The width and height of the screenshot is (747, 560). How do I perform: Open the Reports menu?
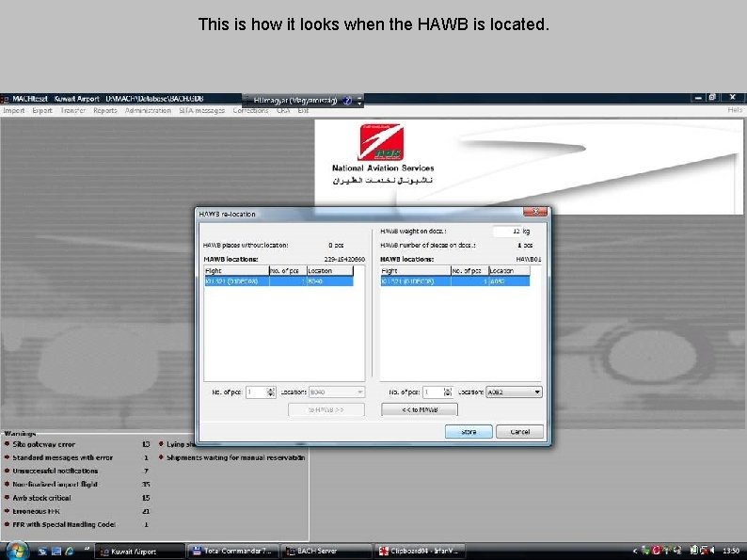105,110
